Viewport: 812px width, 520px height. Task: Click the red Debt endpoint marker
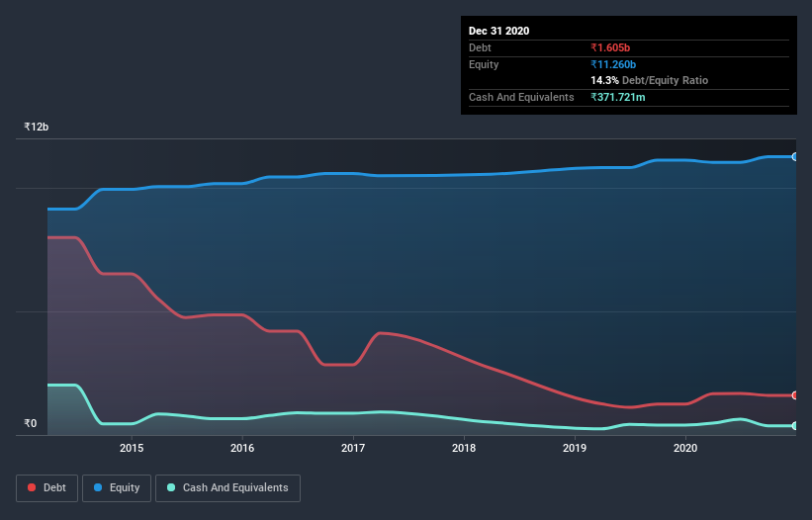pyautogui.click(x=795, y=395)
